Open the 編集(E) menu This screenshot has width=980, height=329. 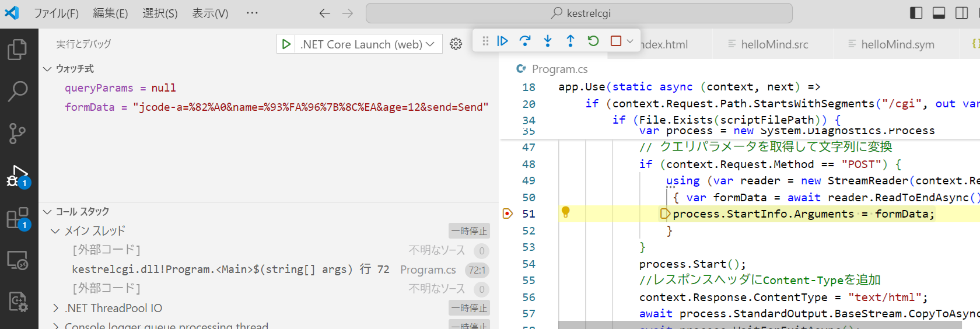pyautogui.click(x=110, y=13)
